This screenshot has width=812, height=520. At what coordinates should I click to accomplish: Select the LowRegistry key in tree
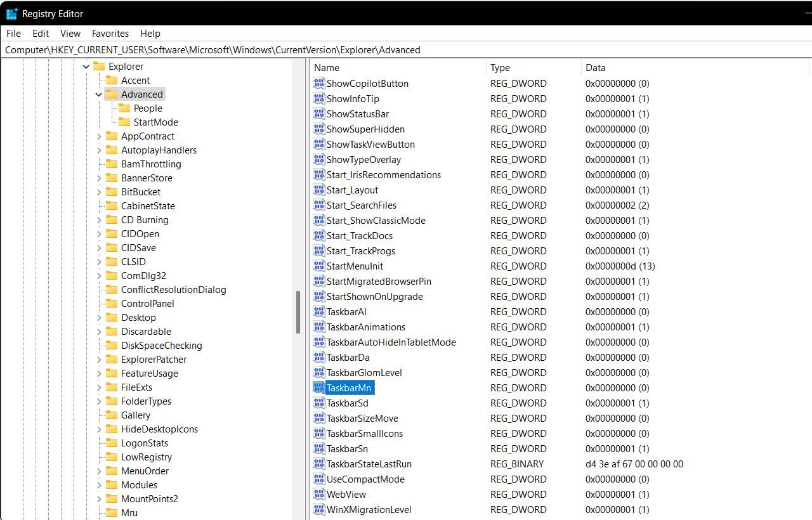click(x=147, y=457)
